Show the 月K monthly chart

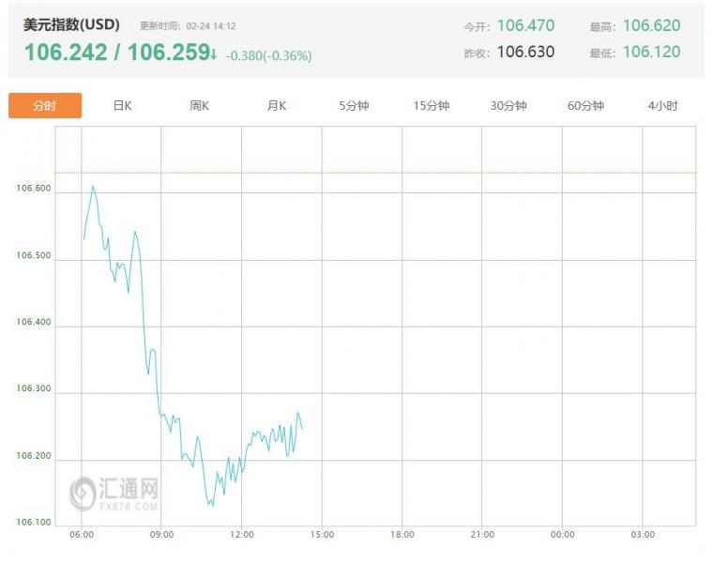(x=276, y=106)
